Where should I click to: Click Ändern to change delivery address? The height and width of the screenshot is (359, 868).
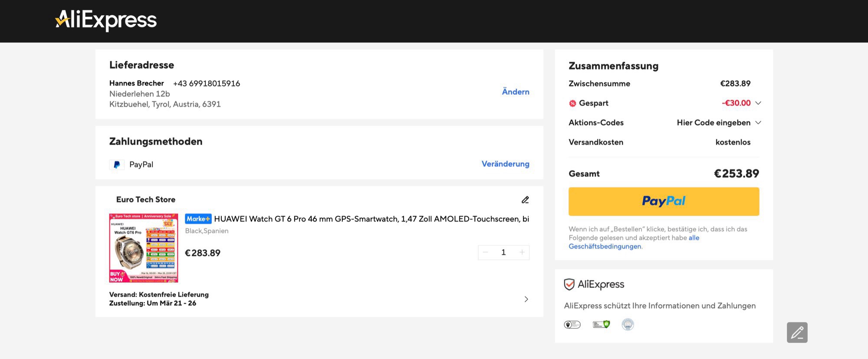516,92
